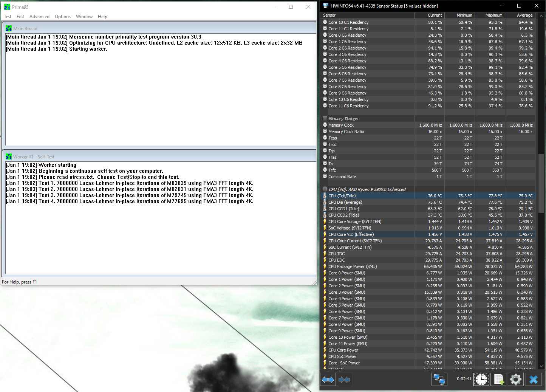
Task: Click the Test 4 M77695 log line
Action: tap(130, 201)
